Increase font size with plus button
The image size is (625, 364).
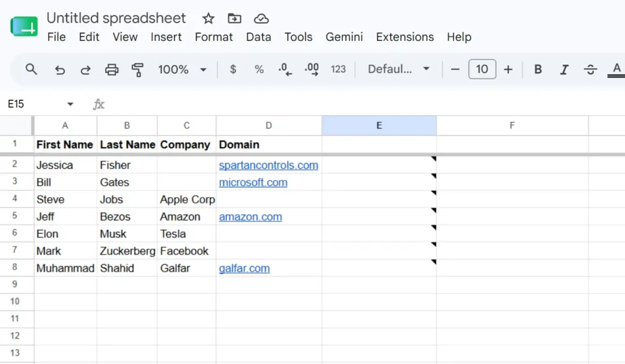(x=508, y=70)
